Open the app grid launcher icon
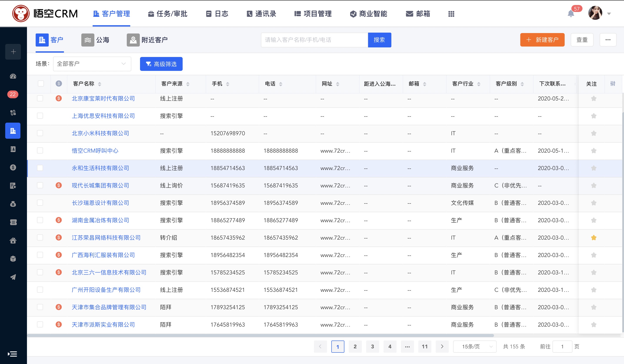 (451, 14)
